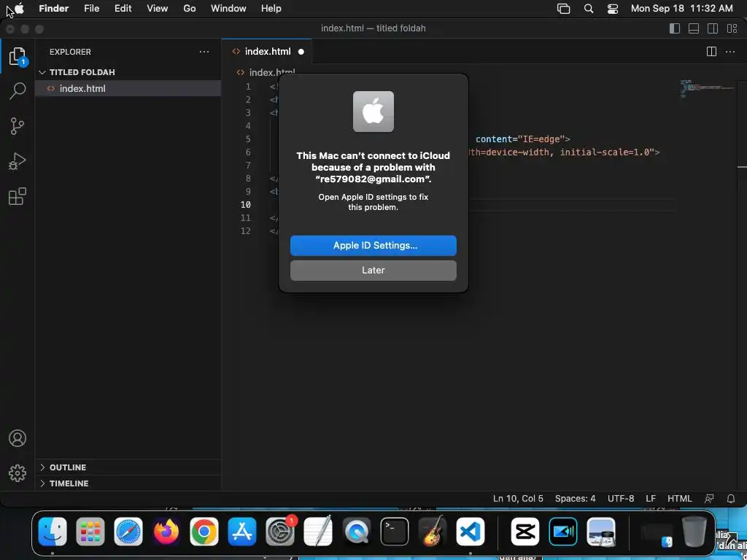Close the unsaved index.html tab dot
747x560 pixels.
(x=301, y=52)
